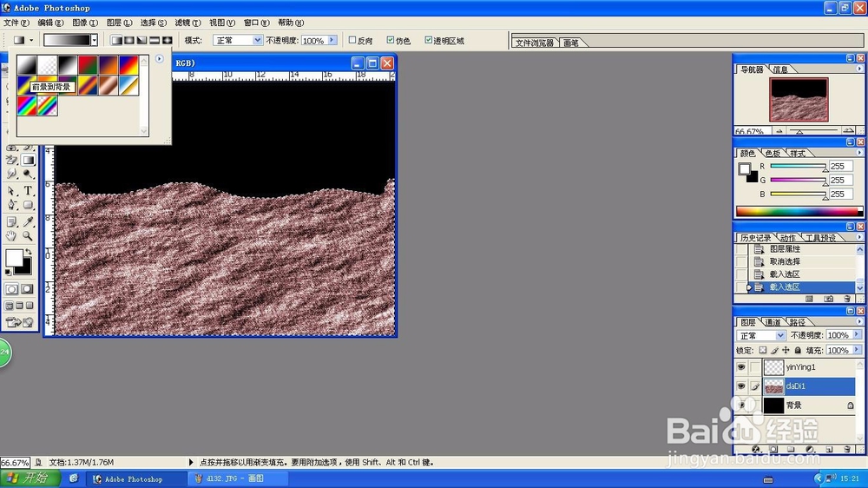The image size is (868, 488).
Task: Swap foreground and background colors icon
Action: 29,252
